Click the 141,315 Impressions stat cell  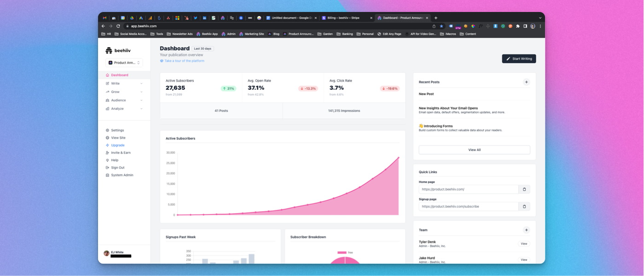click(x=344, y=111)
